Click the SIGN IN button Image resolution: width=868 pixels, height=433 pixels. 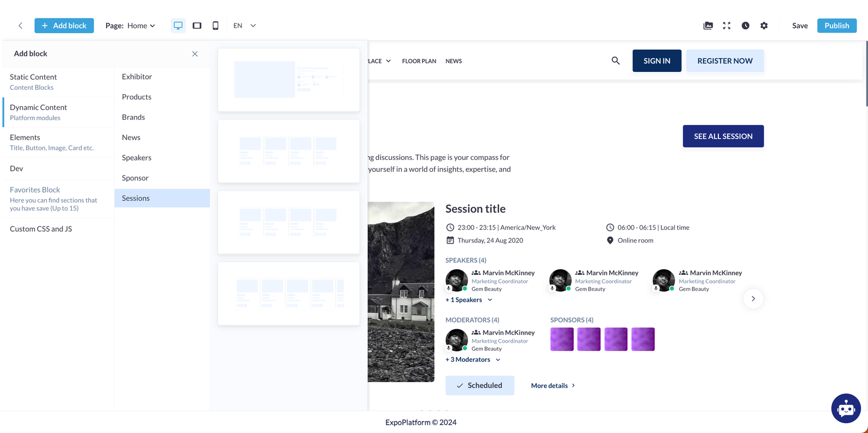point(657,61)
